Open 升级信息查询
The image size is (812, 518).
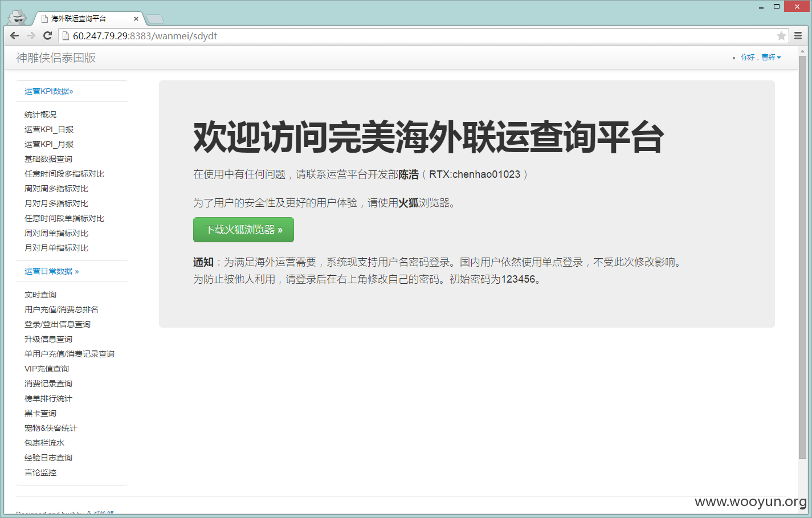48,339
